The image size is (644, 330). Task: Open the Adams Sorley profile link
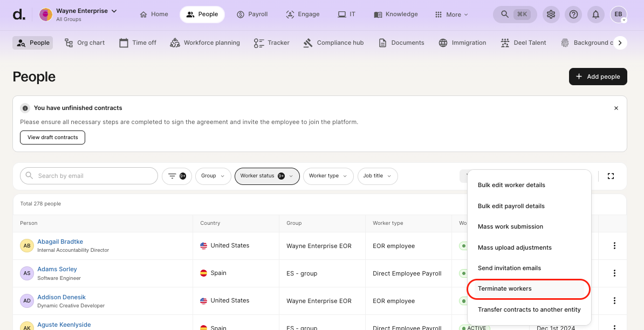57,269
